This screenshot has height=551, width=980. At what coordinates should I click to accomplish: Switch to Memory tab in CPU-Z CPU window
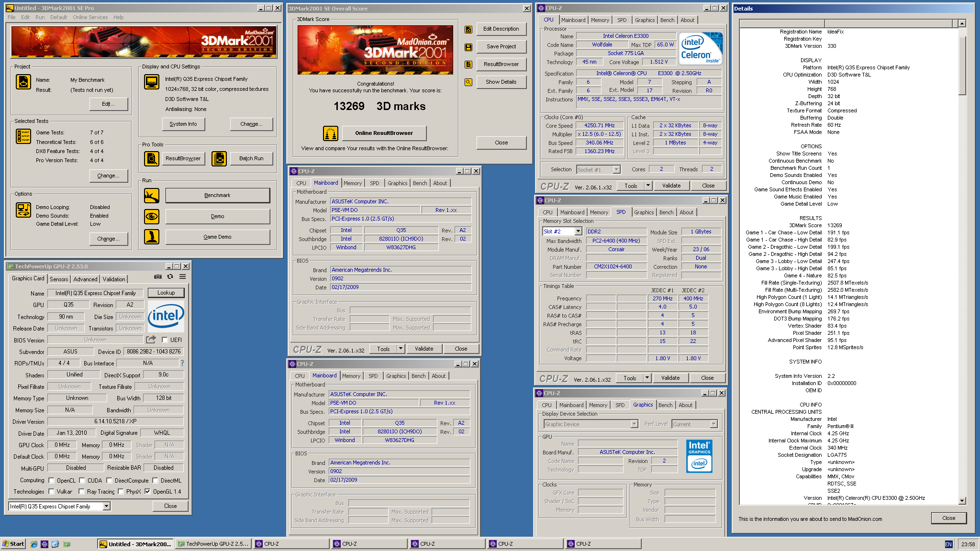point(600,20)
